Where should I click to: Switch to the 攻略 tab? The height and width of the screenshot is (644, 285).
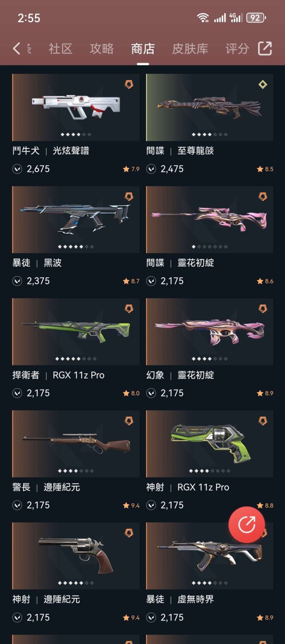(102, 49)
